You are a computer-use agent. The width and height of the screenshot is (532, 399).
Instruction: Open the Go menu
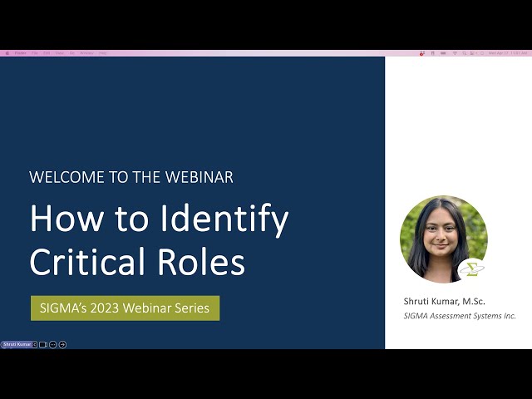click(72, 53)
